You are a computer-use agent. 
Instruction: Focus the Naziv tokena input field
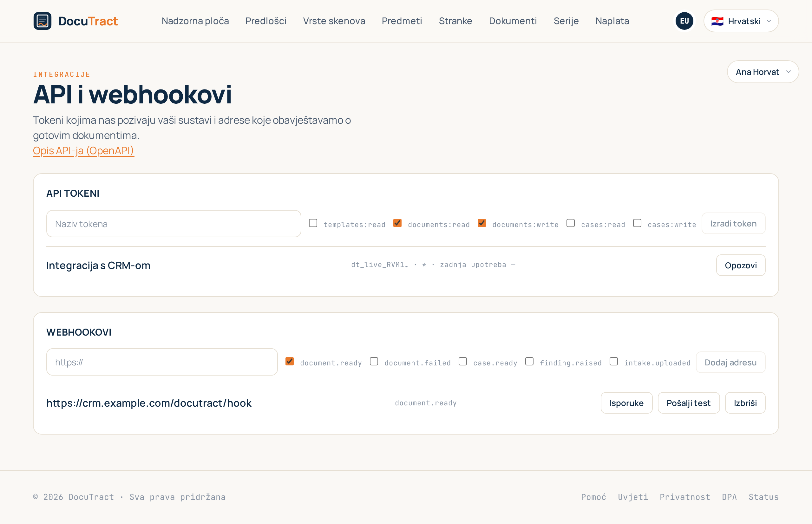click(x=174, y=224)
